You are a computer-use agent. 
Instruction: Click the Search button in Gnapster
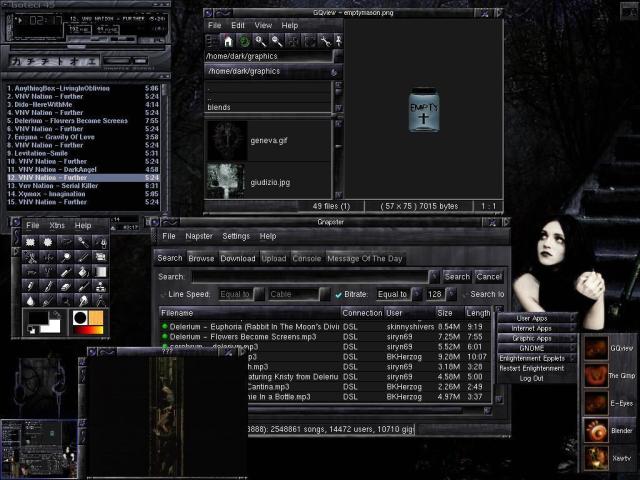click(457, 276)
